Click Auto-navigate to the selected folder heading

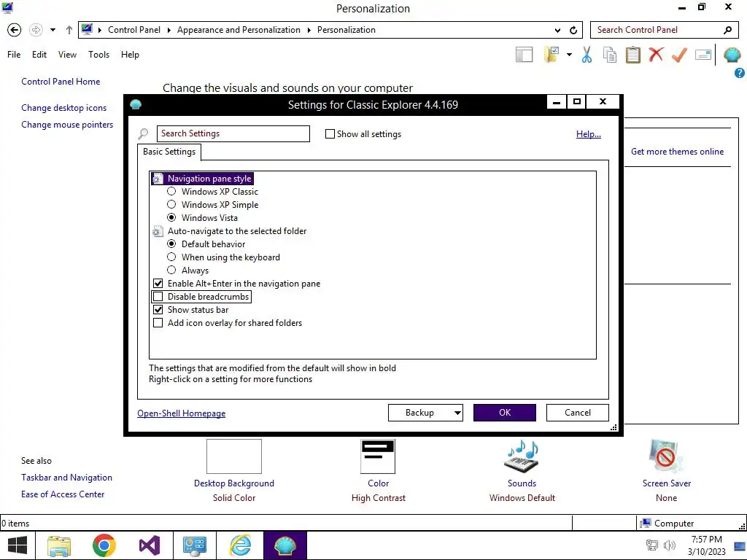tap(237, 231)
